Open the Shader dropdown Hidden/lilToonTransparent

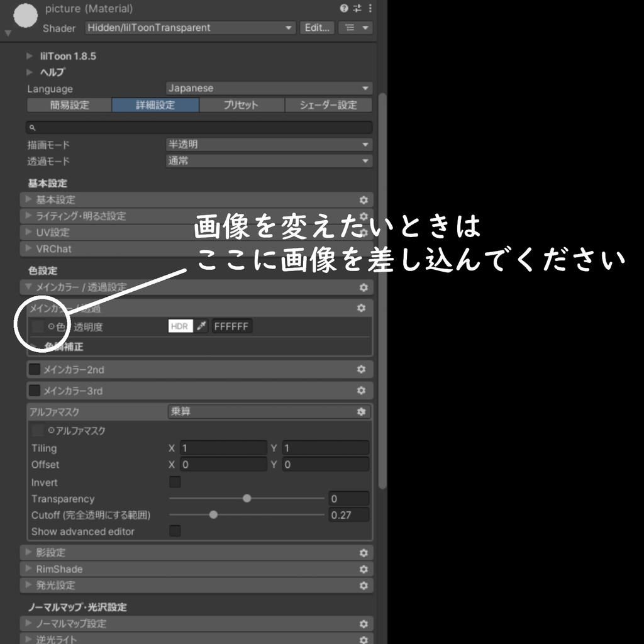point(190,28)
